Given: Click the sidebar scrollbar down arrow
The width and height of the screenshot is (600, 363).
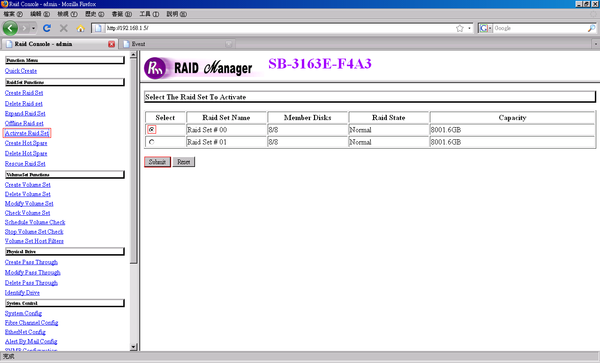Looking at the screenshot, I should (133, 347).
